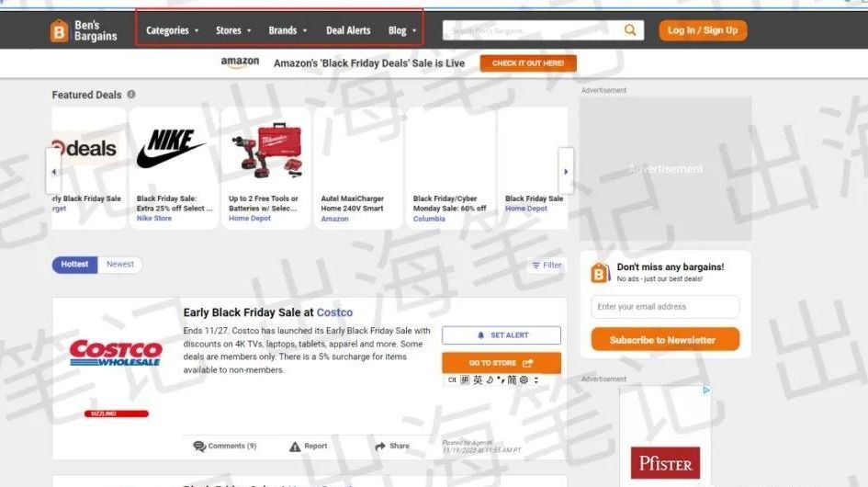Screen dimensions: 868x487
Task: Show previous featured deals with left arrow
Action: tap(53, 171)
